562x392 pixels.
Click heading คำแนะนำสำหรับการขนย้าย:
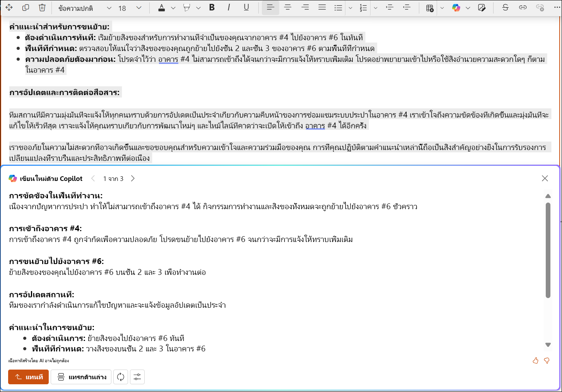[60, 27]
